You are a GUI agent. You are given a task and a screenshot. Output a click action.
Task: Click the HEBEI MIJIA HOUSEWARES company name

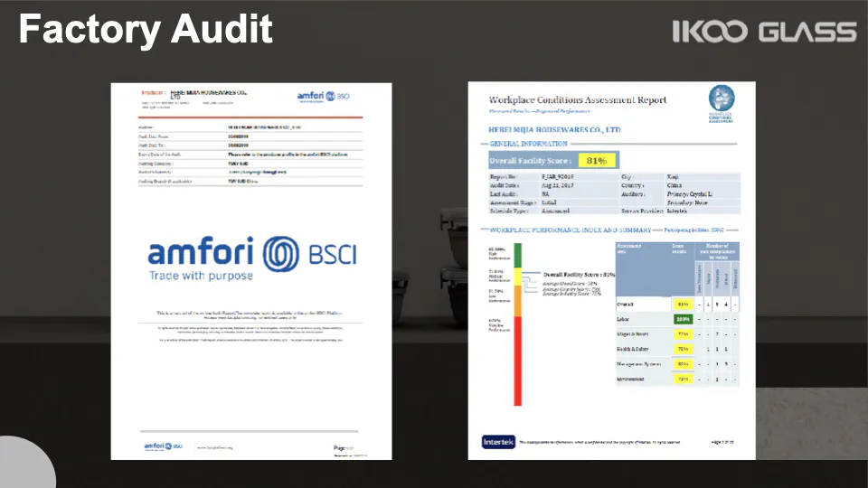pyautogui.click(x=554, y=130)
